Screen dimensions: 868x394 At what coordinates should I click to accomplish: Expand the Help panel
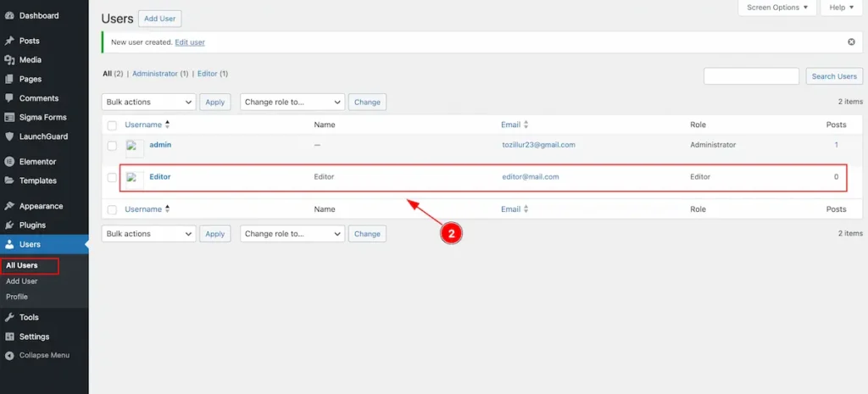tap(842, 8)
